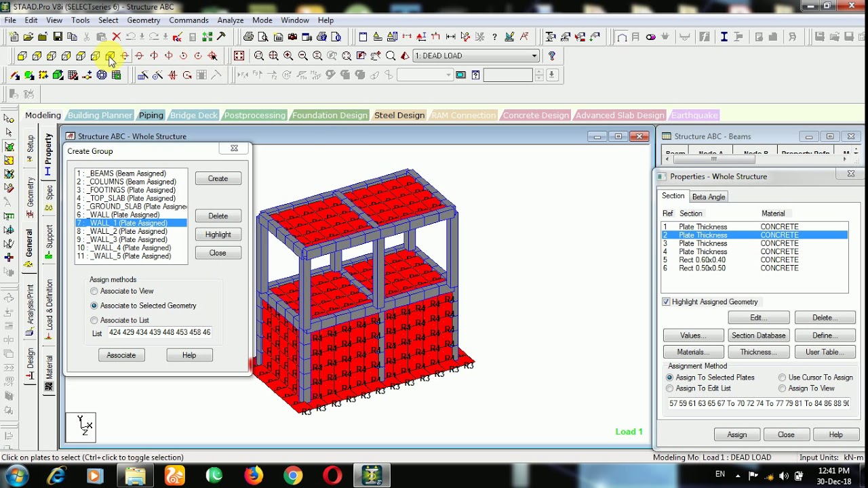Click the Copy toolbar icon
Image resolution: width=868 pixels, height=488 pixels.
click(x=72, y=37)
